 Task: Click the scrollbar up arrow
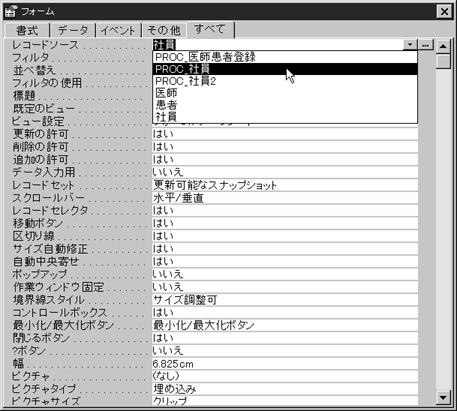click(443, 46)
